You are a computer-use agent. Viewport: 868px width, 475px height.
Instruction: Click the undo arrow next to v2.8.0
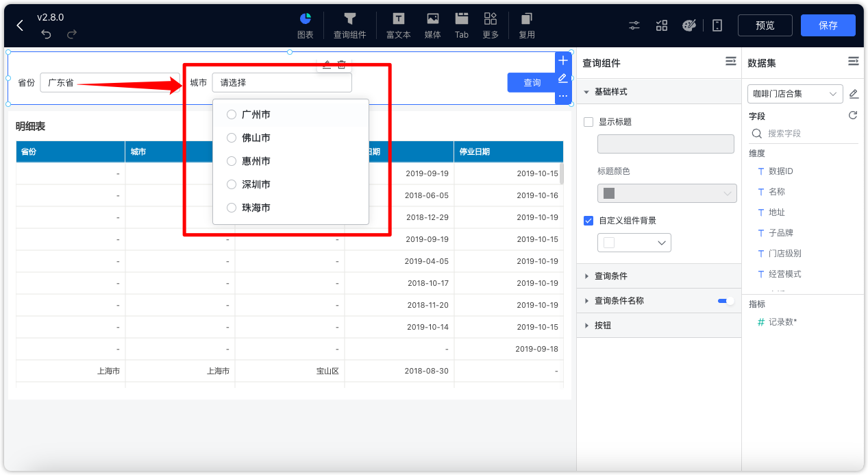point(46,34)
